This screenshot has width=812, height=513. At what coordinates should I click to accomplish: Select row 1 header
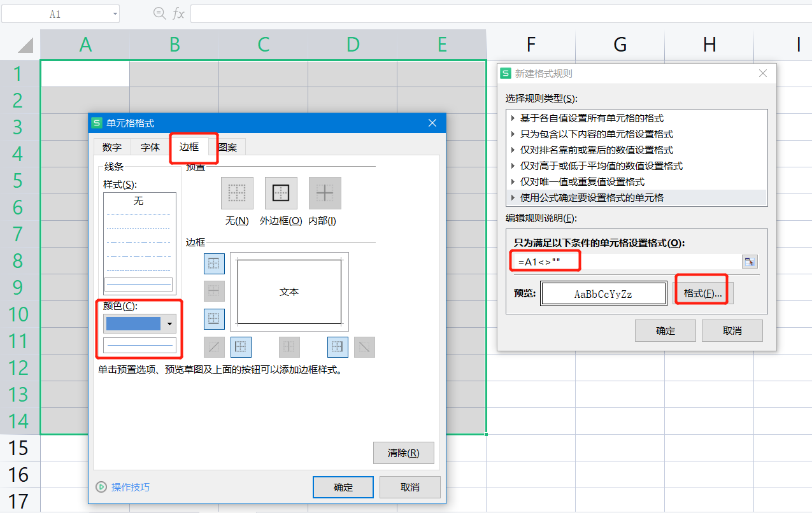(x=20, y=74)
